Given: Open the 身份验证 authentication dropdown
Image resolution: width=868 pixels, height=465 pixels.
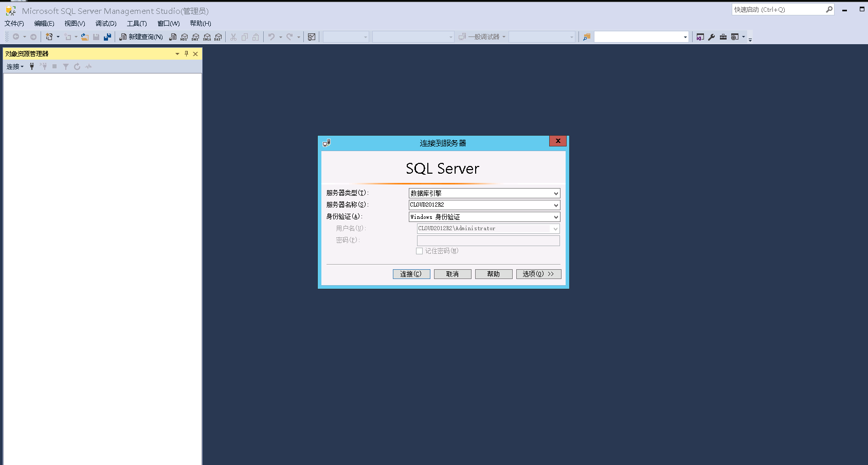Looking at the screenshot, I should click(x=555, y=216).
